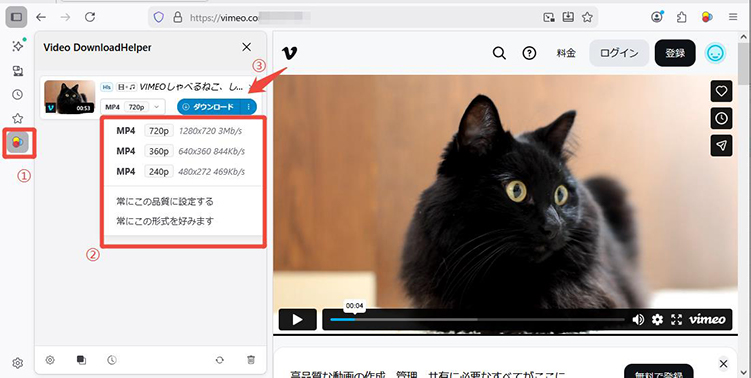Click Video DownloadHelper toolbar icon
Image resolution: width=751 pixels, height=378 pixels.
pyautogui.click(x=707, y=17)
